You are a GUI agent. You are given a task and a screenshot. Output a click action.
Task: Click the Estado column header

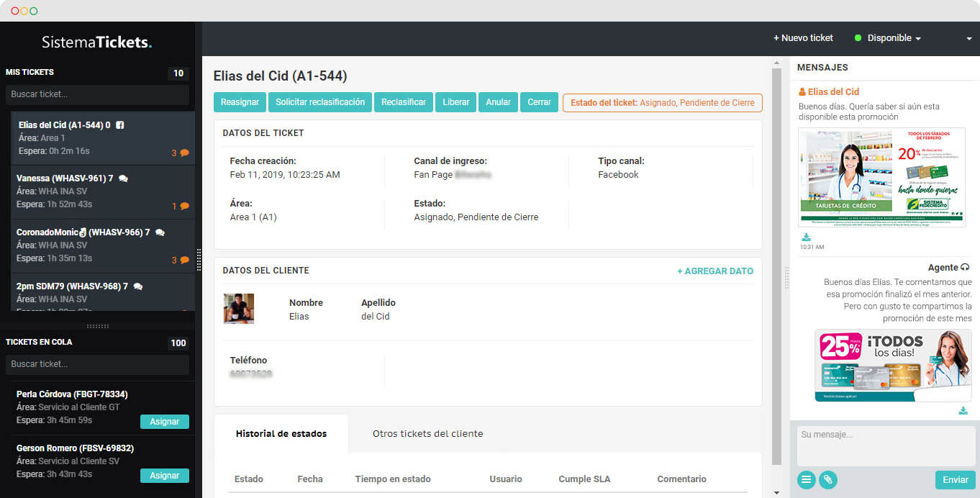click(249, 479)
